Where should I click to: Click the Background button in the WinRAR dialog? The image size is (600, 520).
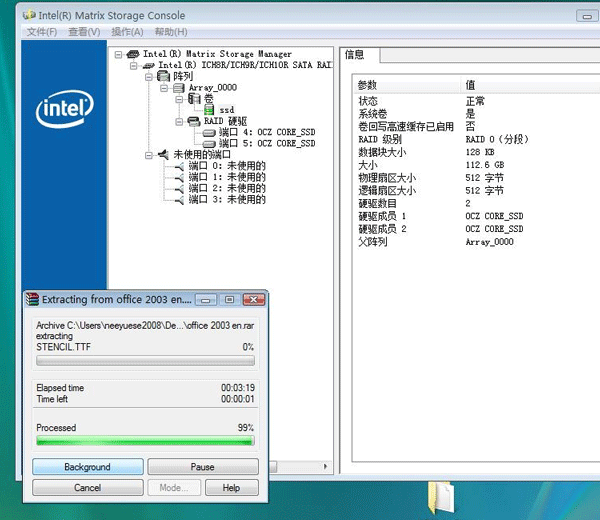[88, 467]
